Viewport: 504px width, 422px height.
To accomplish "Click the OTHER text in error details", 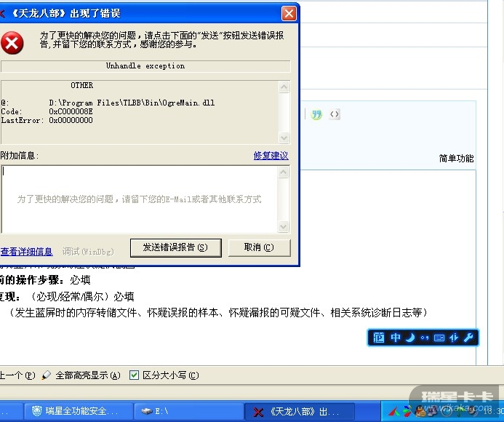I will click(82, 85).
